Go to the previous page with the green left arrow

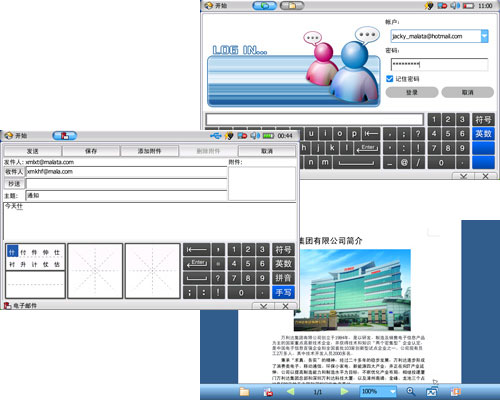coord(291,392)
